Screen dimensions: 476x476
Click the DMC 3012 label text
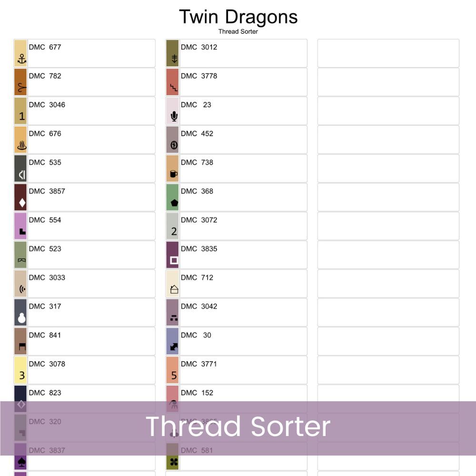click(199, 47)
